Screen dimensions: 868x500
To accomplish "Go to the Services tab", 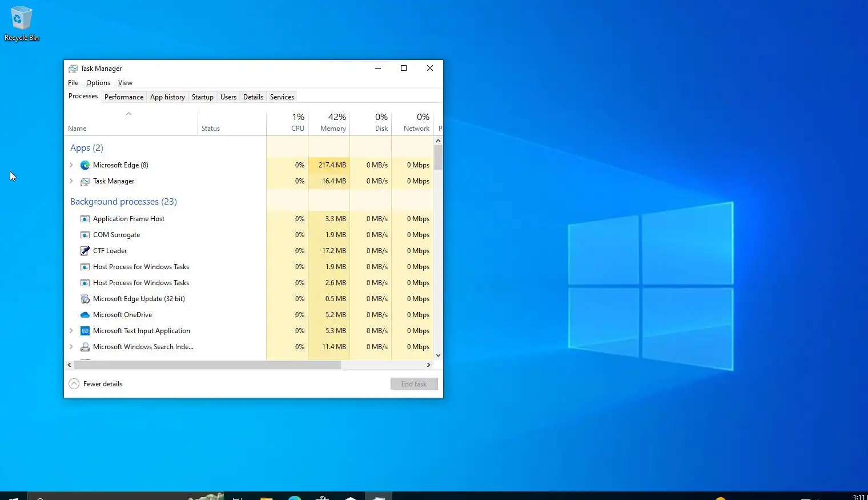I will [282, 97].
